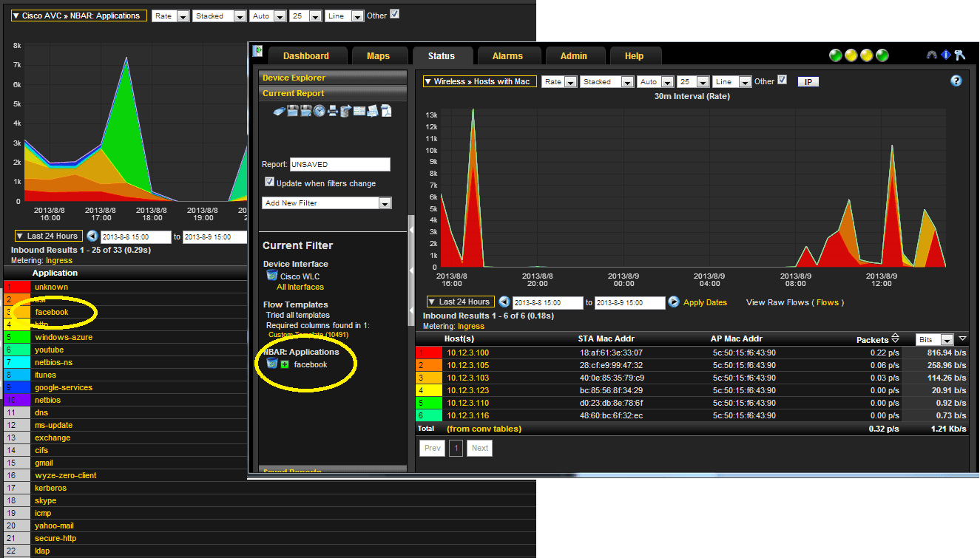
Task: Open the Stacked dropdown in the Wireless report
Action: click(x=607, y=82)
